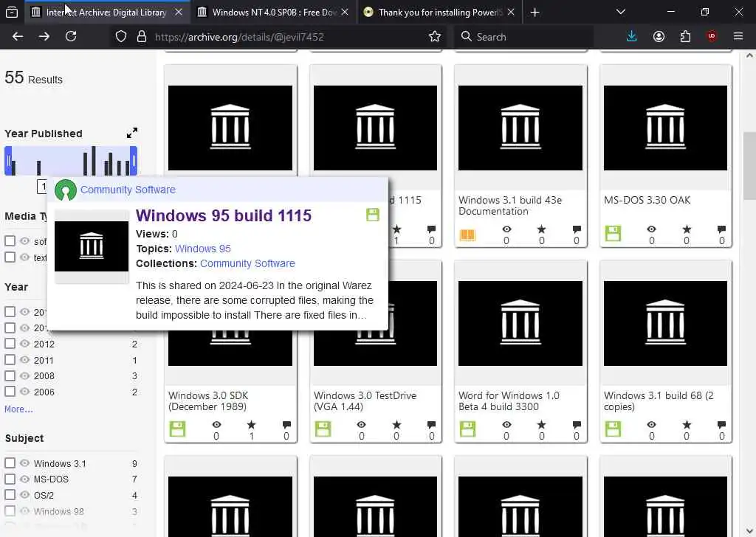Open uBlock Origin extension popup
Viewport: 756px width, 537px height.
711,37
